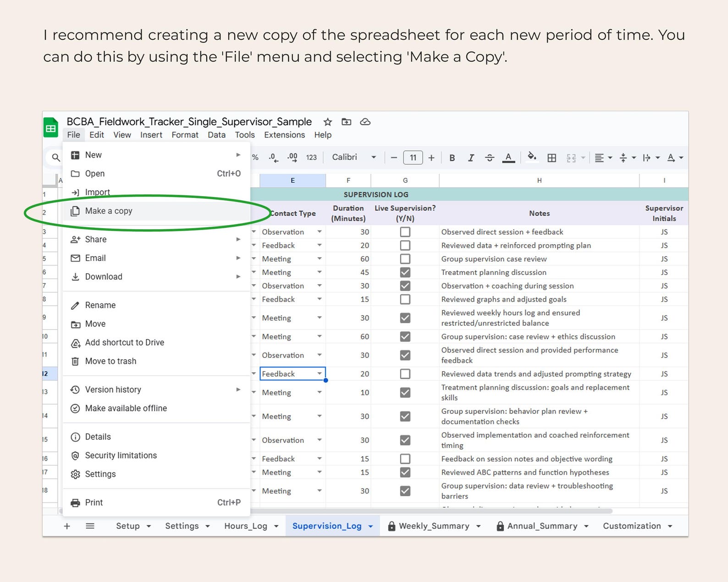Toggle checkbox for Reviewed graphs and adjusted goals
This screenshot has height=582, width=728.
pyautogui.click(x=405, y=299)
